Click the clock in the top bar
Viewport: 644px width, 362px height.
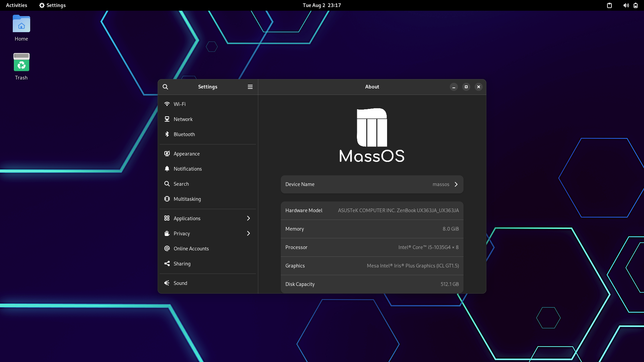321,5
